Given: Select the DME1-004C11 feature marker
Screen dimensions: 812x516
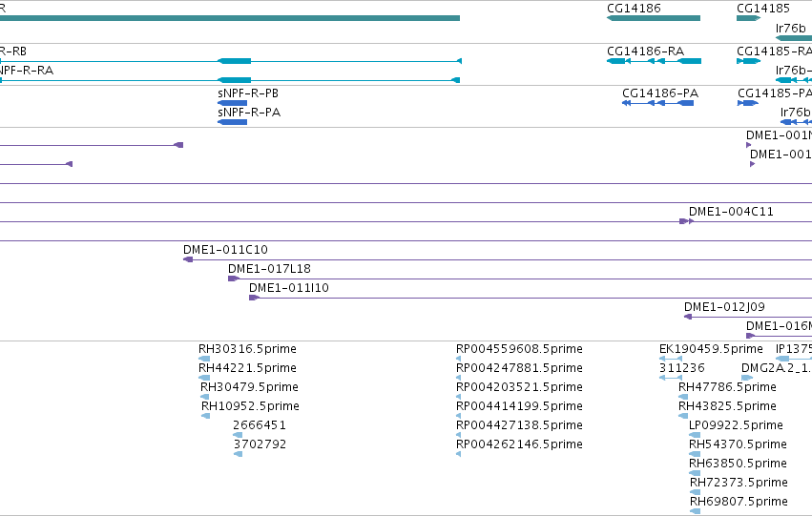Looking at the screenshot, I should tap(686, 221).
